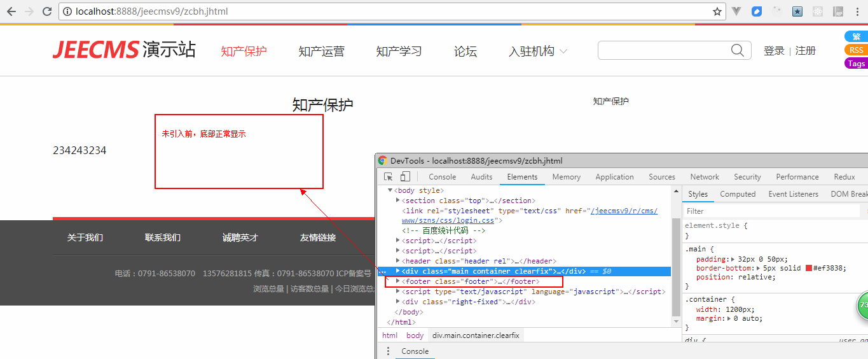The image size is (868, 359).
Task: Open the Event Listeners sidebar tab
Action: [x=793, y=194]
